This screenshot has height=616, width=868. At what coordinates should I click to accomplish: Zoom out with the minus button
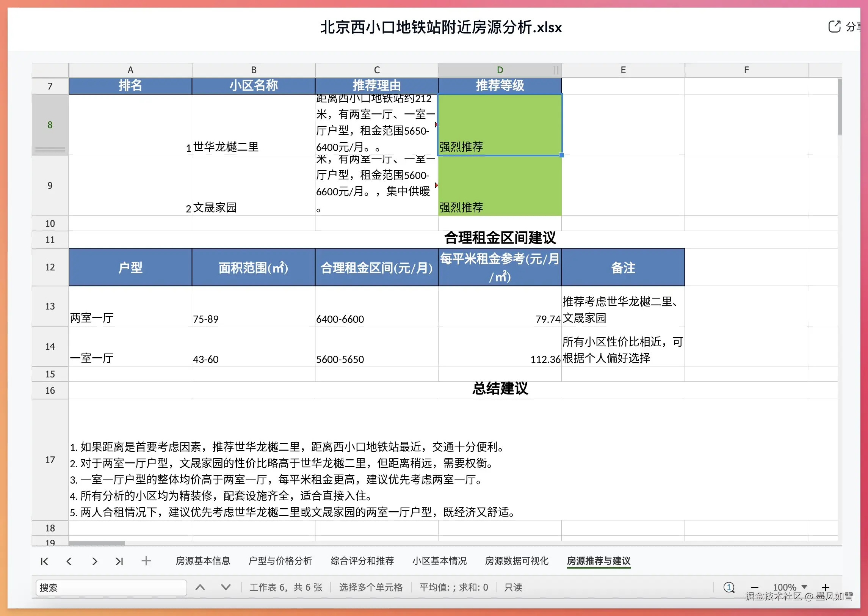point(754,588)
